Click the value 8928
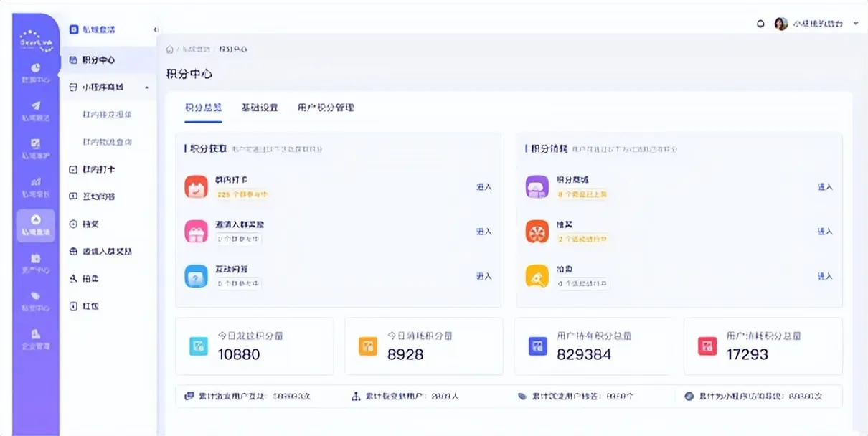Image resolution: width=868 pixels, height=436 pixels. pos(405,354)
